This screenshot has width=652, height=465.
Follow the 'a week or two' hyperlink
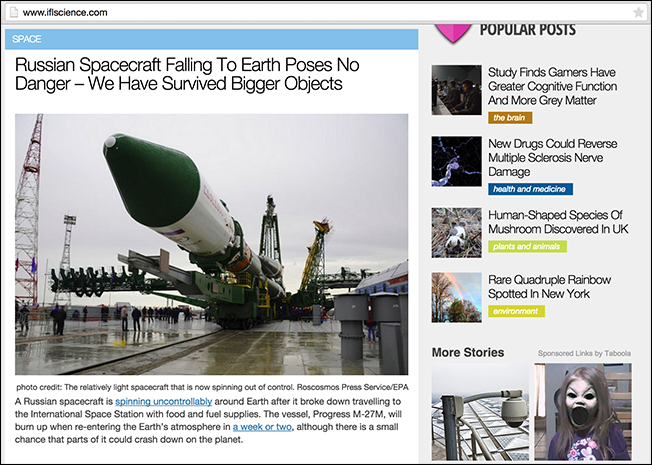pyautogui.click(x=262, y=427)
